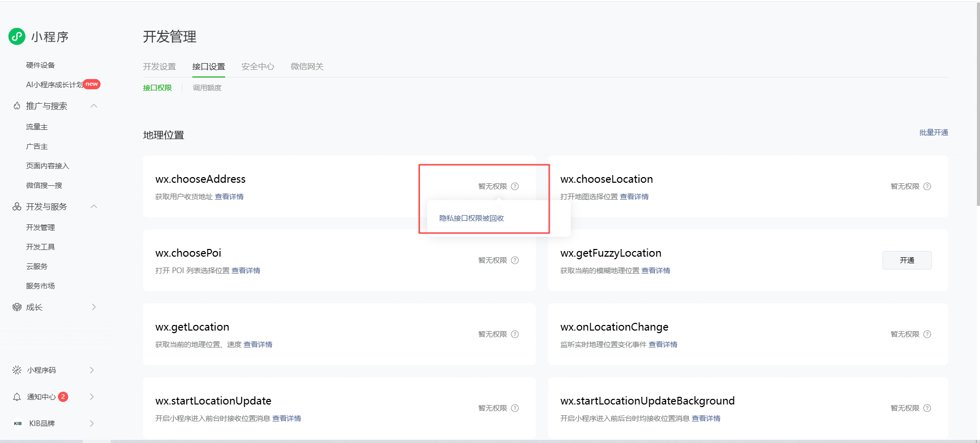
Task: Open 查看详情 under wx.getLocation
Action: coord(258,344)
